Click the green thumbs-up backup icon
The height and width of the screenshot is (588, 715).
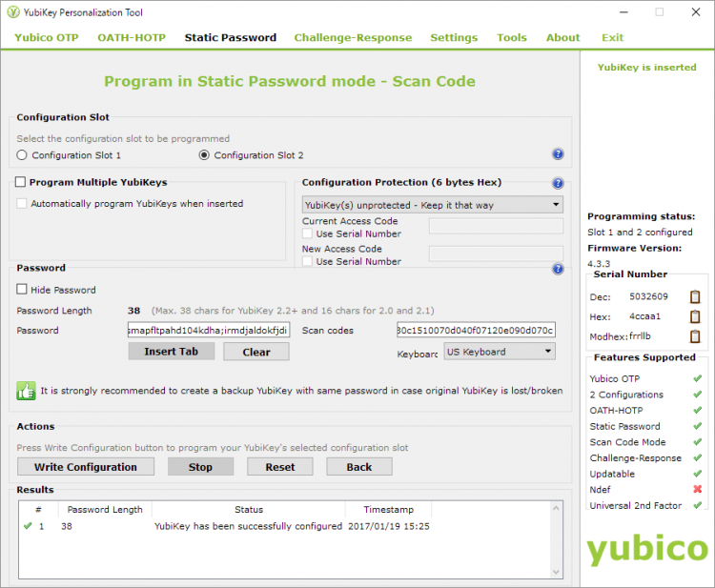point(26,391)
